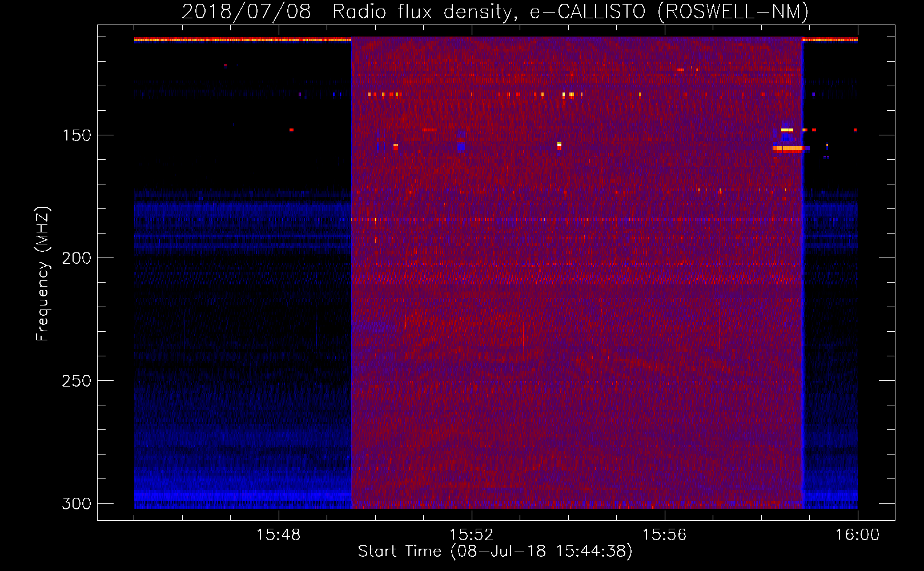Select the 150 frequency tick label
The width and height of the screenshot is (924, 571).
pos(77,135)
